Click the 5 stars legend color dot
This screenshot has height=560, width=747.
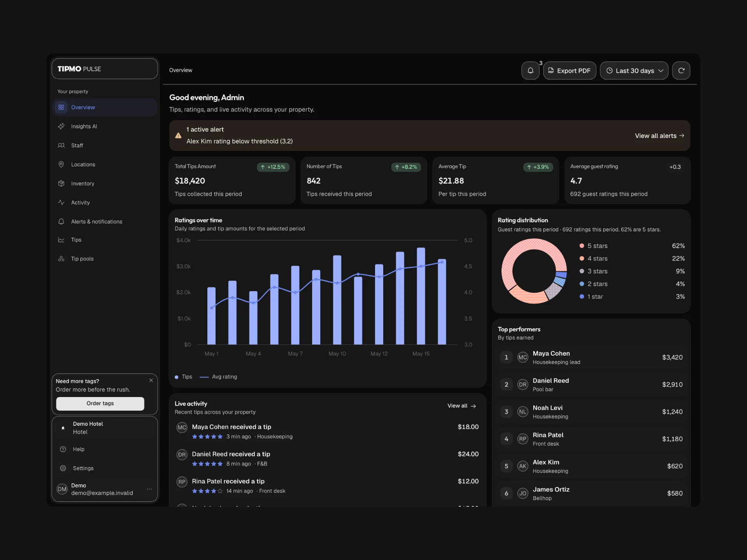coord(582,246)
